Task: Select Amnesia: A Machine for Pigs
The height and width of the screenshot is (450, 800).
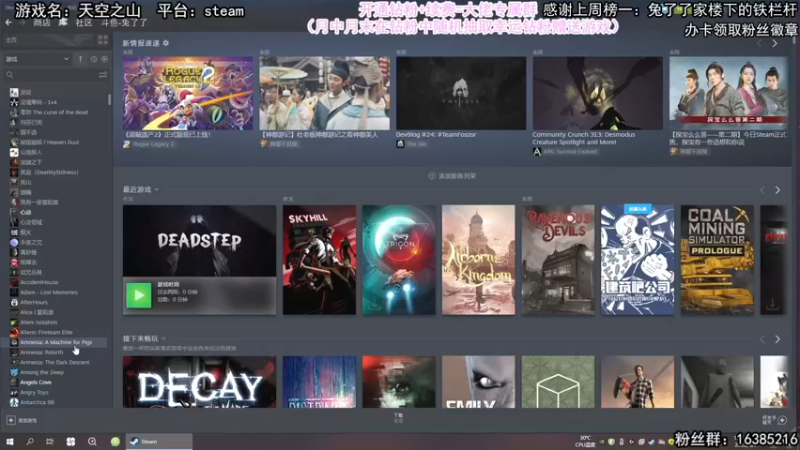Action: (x=56, y=342)
